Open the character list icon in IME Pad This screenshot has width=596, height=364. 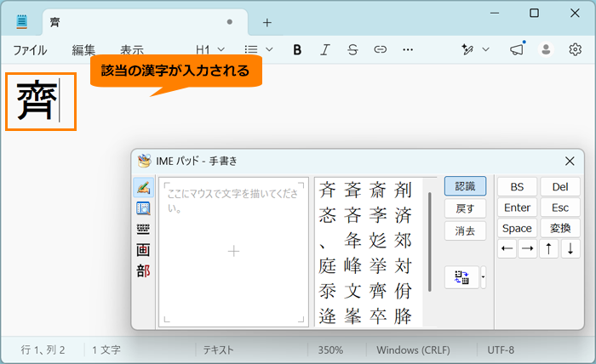[x=143, y=208]
